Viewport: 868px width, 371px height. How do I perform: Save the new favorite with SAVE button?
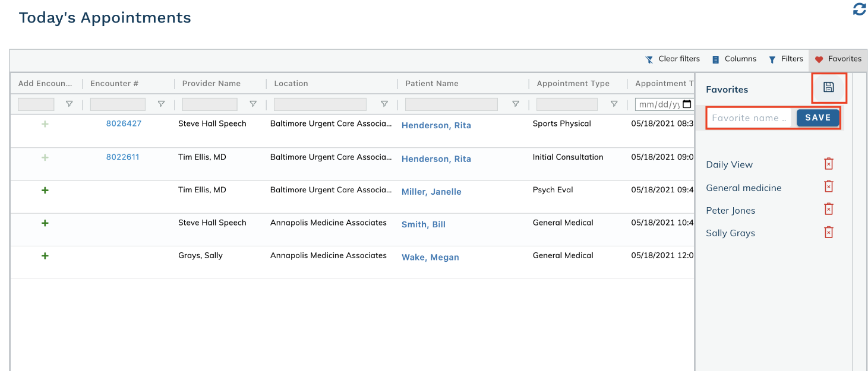point(818,118)
